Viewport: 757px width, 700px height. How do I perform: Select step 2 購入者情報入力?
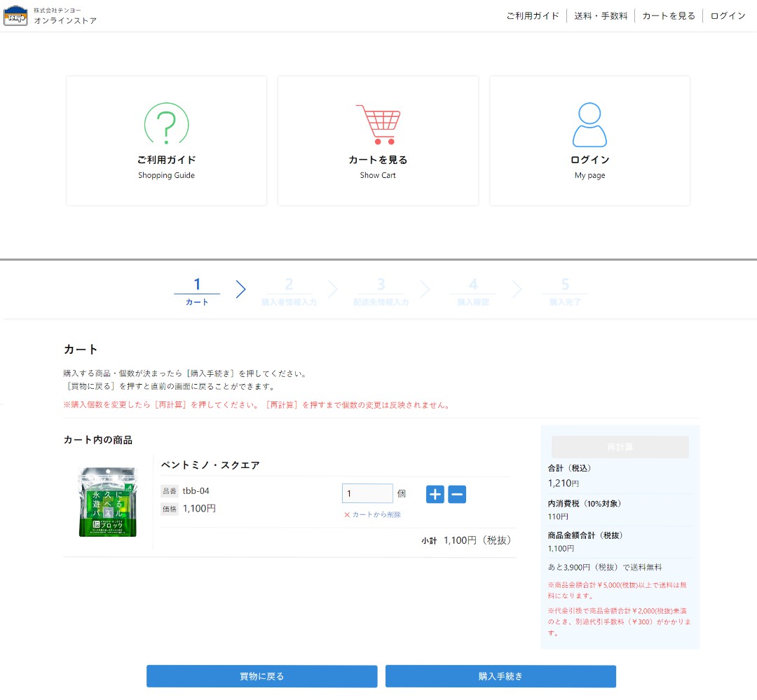pos(289,291)
